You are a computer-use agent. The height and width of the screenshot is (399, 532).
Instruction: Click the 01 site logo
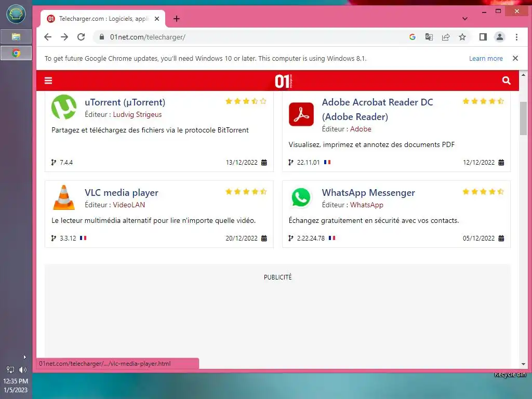[x=283, y=81]
